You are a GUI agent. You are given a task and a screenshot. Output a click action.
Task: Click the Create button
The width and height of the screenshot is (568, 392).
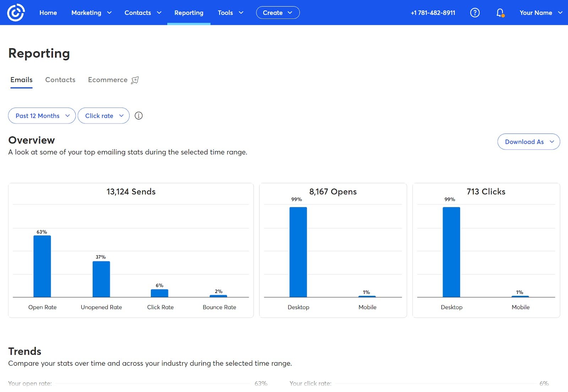(x=278, y=12)
